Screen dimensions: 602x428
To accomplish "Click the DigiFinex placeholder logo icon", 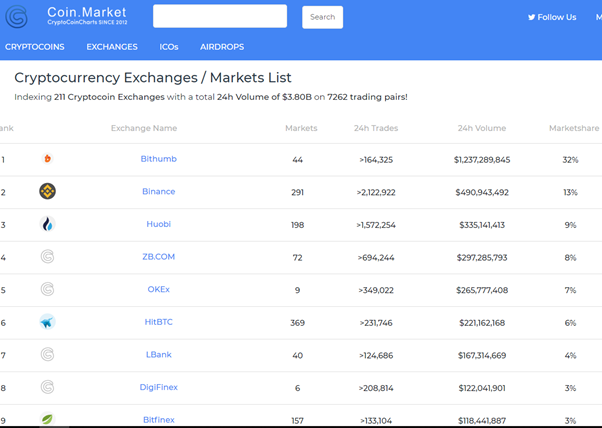I will coord(47,387).
